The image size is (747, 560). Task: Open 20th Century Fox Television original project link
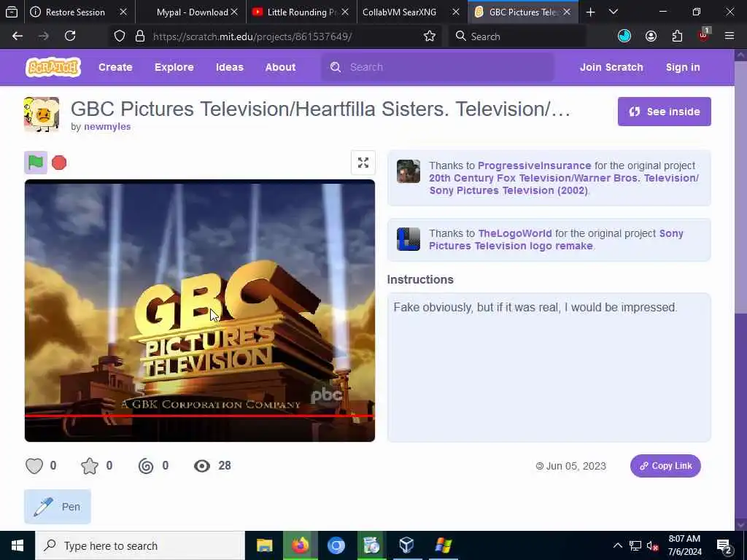tap(564, 184)
